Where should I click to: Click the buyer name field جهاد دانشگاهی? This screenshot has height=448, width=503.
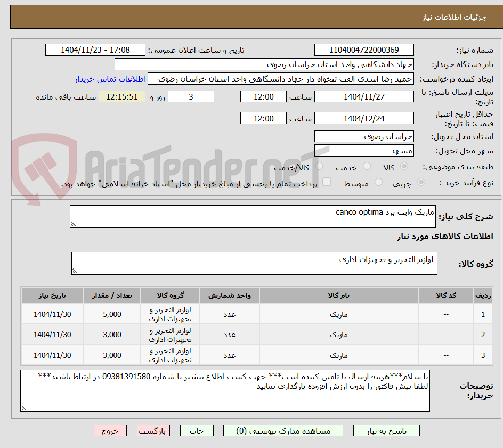coord(264,64)
